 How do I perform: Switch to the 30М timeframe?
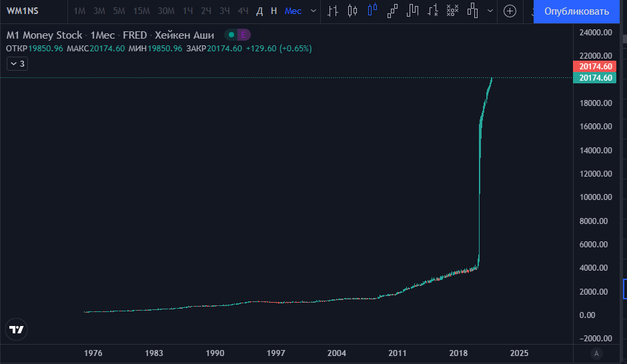[166, 11]
